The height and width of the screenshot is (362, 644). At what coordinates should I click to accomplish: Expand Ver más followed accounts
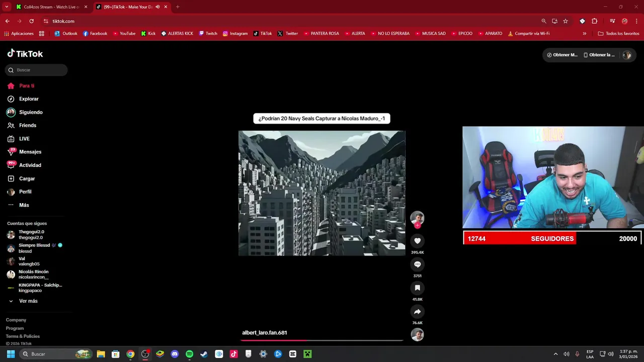[x=28, y=301]
